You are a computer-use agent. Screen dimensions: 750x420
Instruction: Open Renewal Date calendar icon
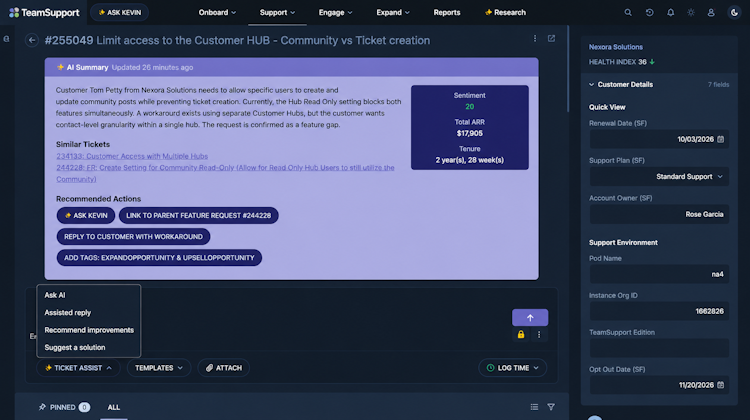pyautogui.click(x=720, y=139)
